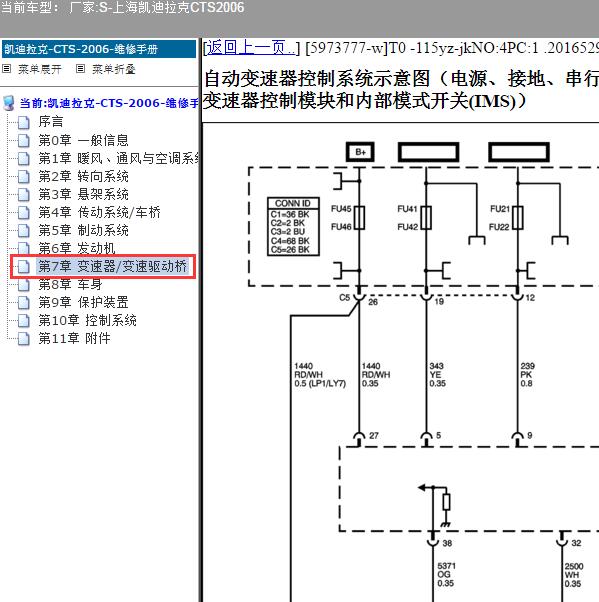Click the B+ box in the diagram

360,152
